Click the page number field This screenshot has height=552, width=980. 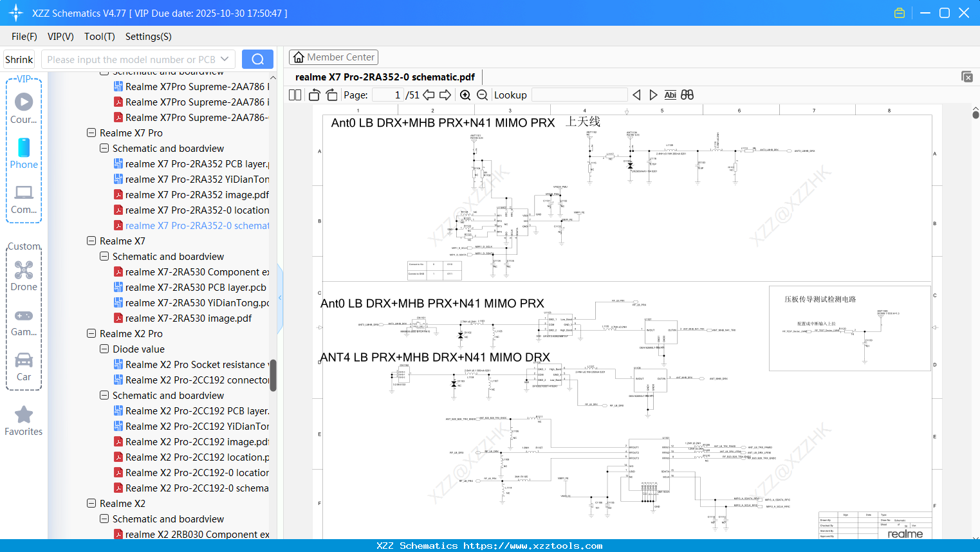point(388,95)
